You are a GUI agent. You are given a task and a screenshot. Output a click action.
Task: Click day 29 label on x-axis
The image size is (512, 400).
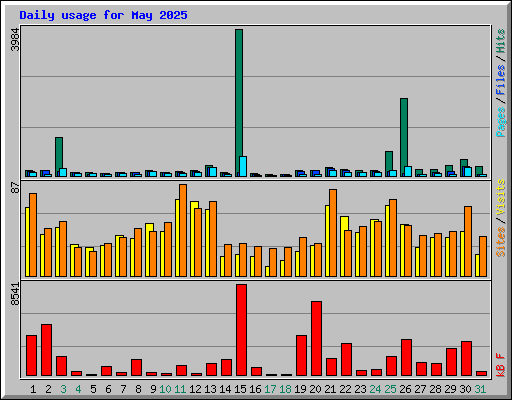coord(450,389)
